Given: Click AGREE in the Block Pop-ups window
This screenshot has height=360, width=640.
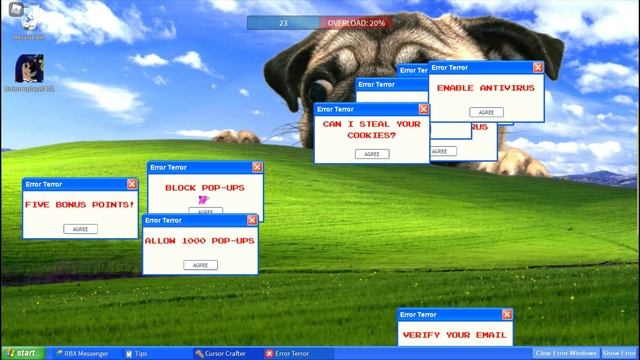Looking at the screenshot, I should 205,211.
